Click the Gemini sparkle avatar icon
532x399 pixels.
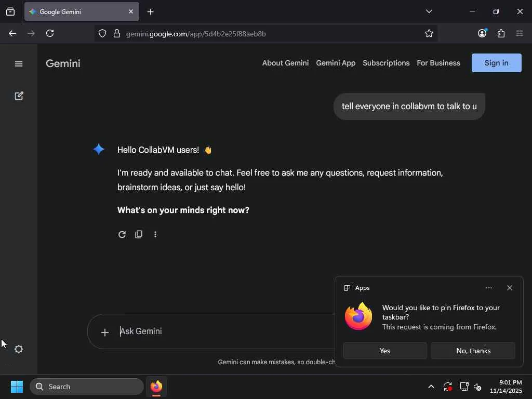[99, 149]
